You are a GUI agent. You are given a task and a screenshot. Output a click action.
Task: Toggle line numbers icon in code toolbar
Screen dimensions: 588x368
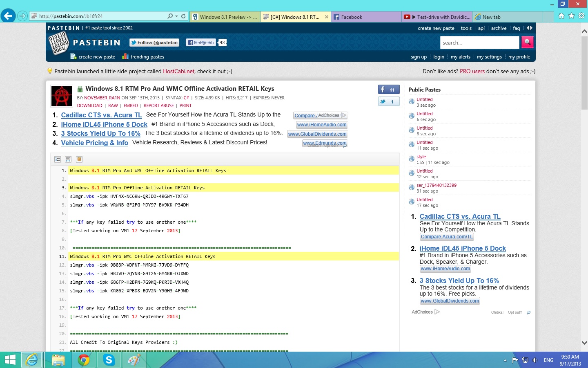pyautogui.click(x=58, y=159)
